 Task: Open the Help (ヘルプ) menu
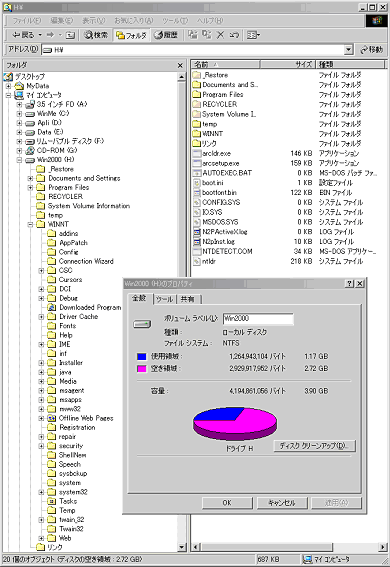click(210, 21)
